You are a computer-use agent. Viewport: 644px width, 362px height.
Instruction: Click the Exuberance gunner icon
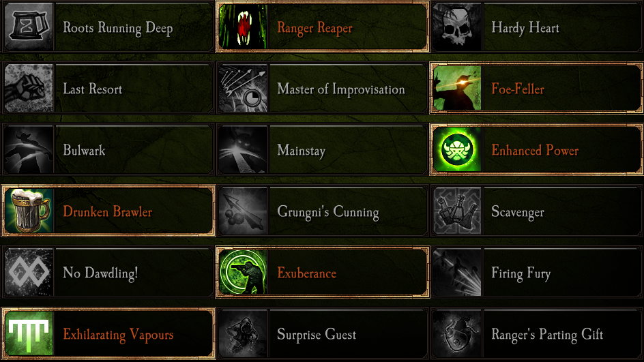[x=243, y=272]
